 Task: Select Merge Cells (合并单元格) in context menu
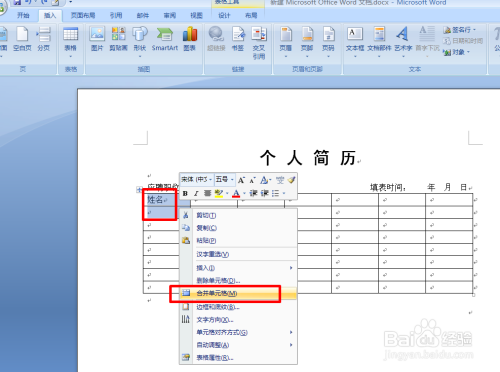click(x=238, y=293)
